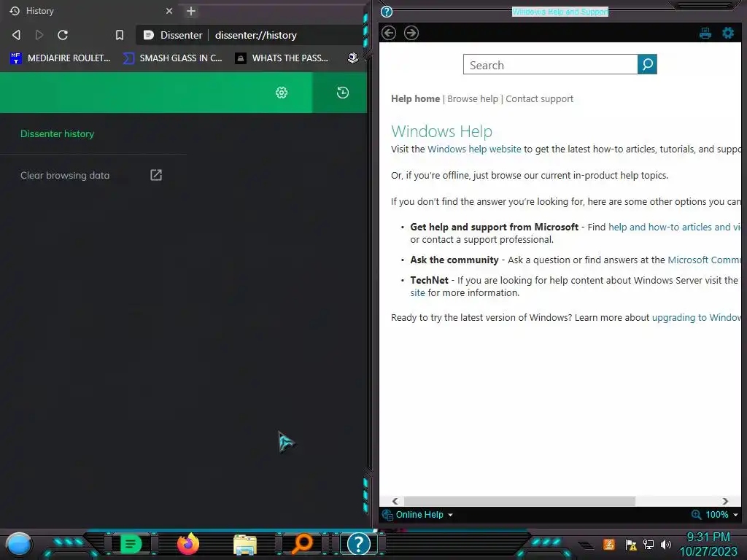Open Windows Help options gear
Image resolution: width=747 pixels, height=560 pixels.
[728, 33]
